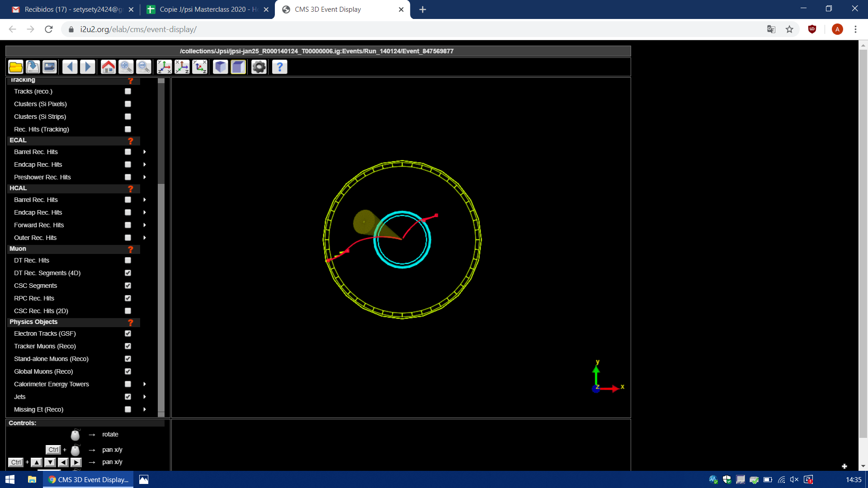Viewport: 868px width, 488px height.
Task: Click the zoom in magnifier icon
Action: (126, 67)
